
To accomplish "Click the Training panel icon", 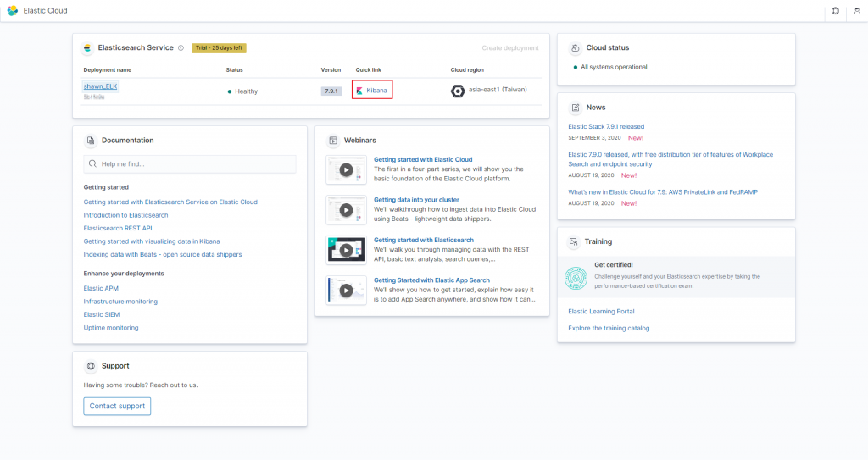I will pos(574,242).
